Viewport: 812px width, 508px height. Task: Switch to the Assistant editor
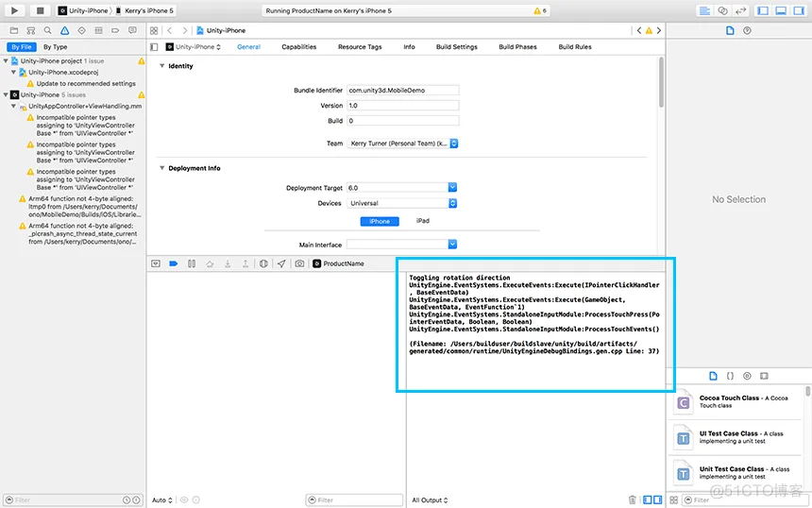[x=723, y=10]
